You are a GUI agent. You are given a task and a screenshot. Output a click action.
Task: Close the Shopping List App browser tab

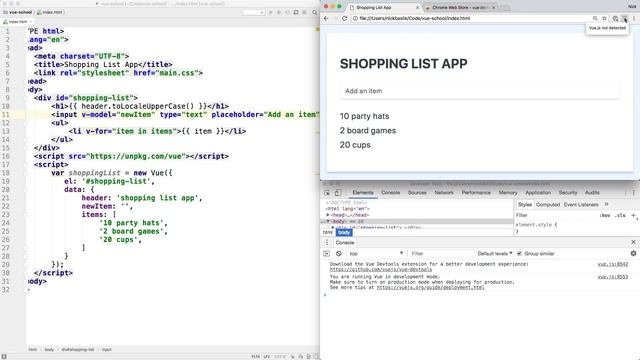[x=417, y=7]
